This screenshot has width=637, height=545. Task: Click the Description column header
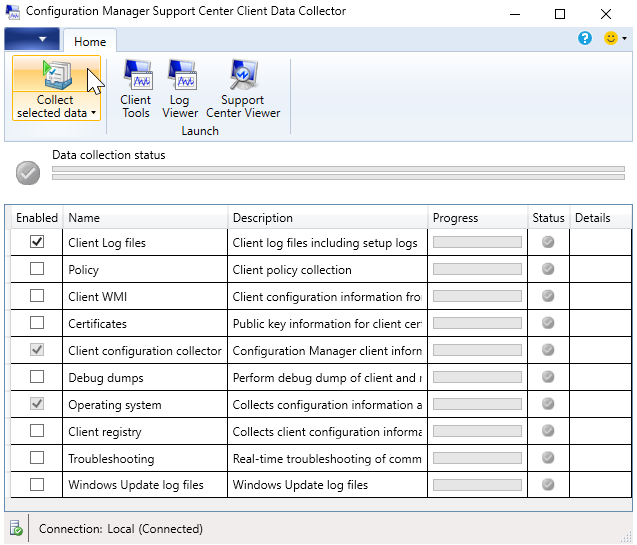point(262,217)
